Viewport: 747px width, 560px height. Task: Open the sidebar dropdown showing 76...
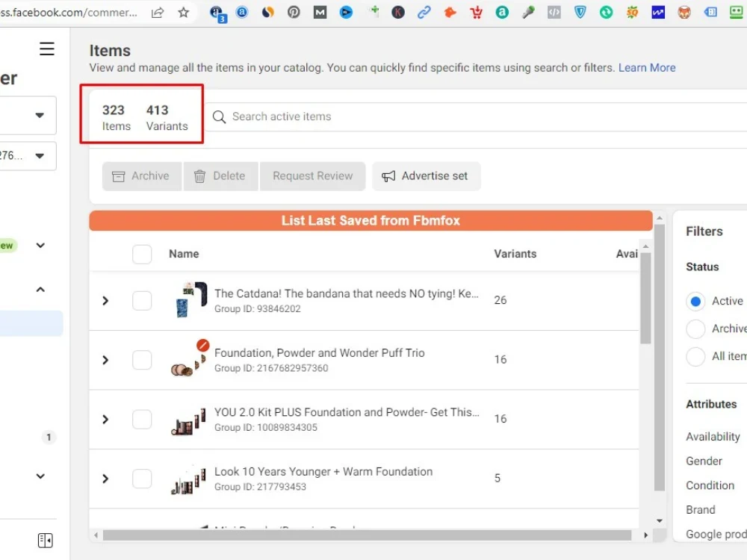(x=28, y=156)
